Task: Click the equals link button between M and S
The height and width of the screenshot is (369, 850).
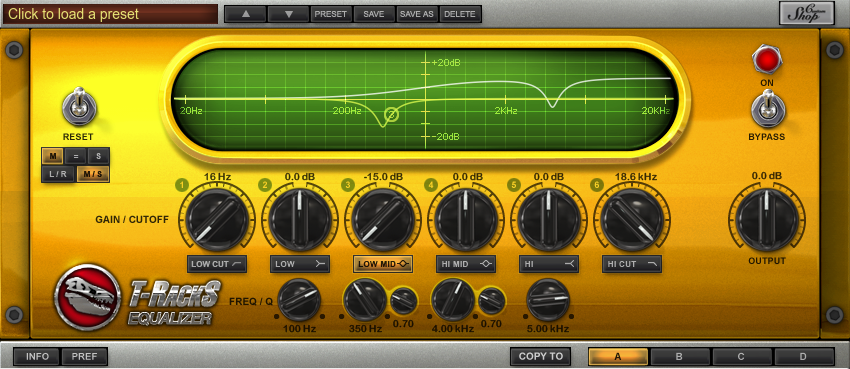Action: click(x=75, y=156)
